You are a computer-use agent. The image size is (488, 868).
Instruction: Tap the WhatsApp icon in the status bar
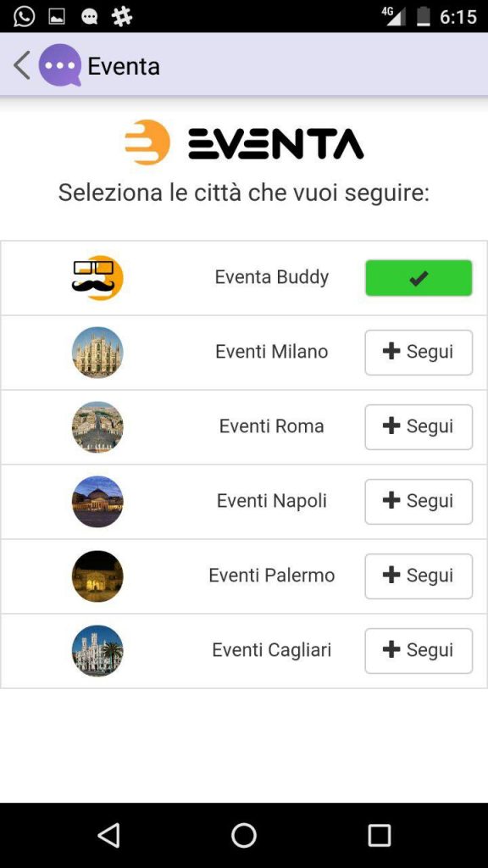20,15
